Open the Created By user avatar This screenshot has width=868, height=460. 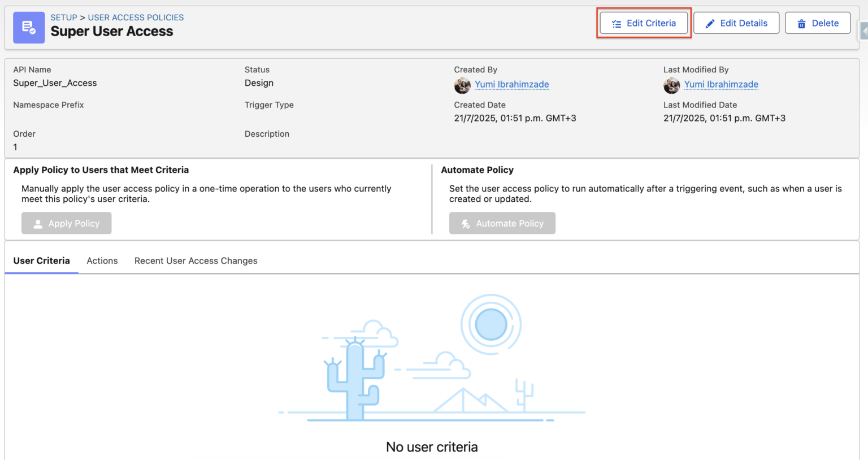coord(462,85)
